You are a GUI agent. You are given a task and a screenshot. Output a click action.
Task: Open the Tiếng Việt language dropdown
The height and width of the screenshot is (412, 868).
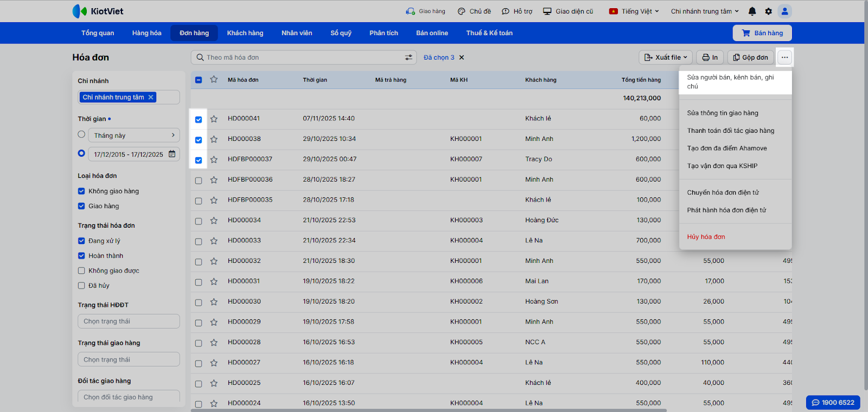click(x=634, y=11)
